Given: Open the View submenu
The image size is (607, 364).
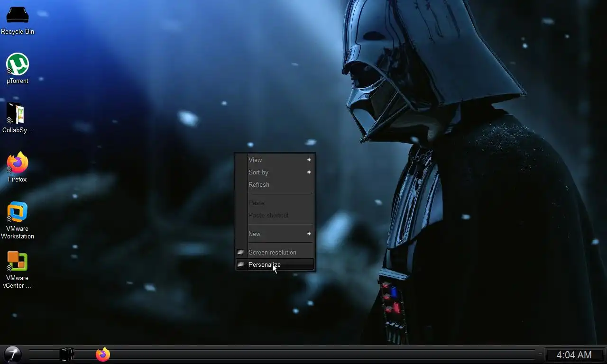Looking at the screenshot, I should click(275, 160).
